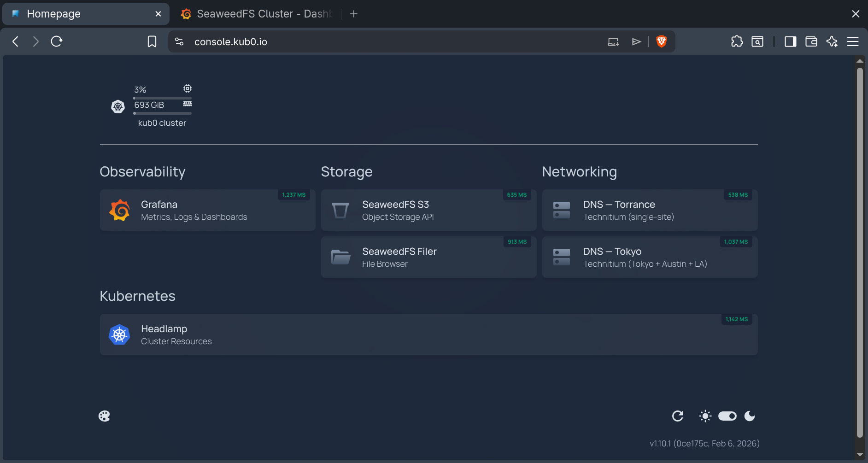This screenshot has height=463, width=868.
Task: Bookmark this page with bookmark icon
Action: [x=152, y=41]
